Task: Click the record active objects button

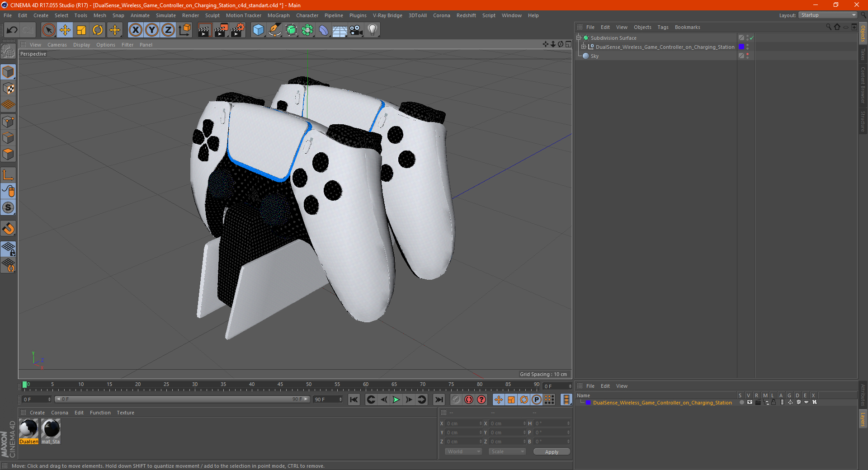Action: point(456,399)
